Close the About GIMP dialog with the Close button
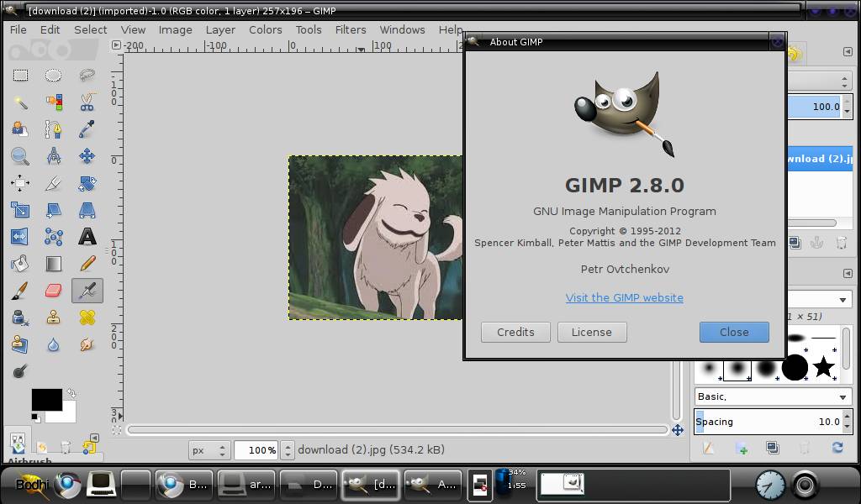 pyautogui.click(x=734, y=332)
